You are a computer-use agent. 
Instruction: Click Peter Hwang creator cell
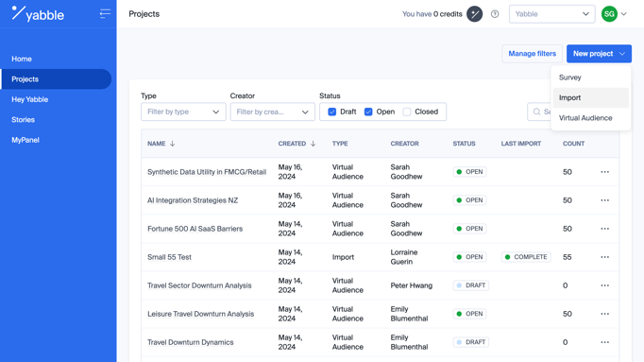[x=412, y=285]
